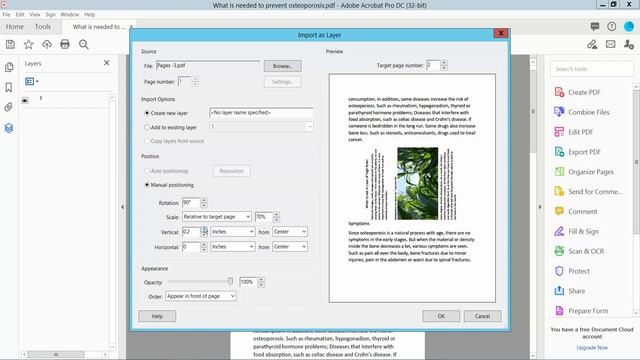Open the Horizontal from Center dropdown
Image resolution: width=640 pixels, height=360 pixels.
click(290, 247)
